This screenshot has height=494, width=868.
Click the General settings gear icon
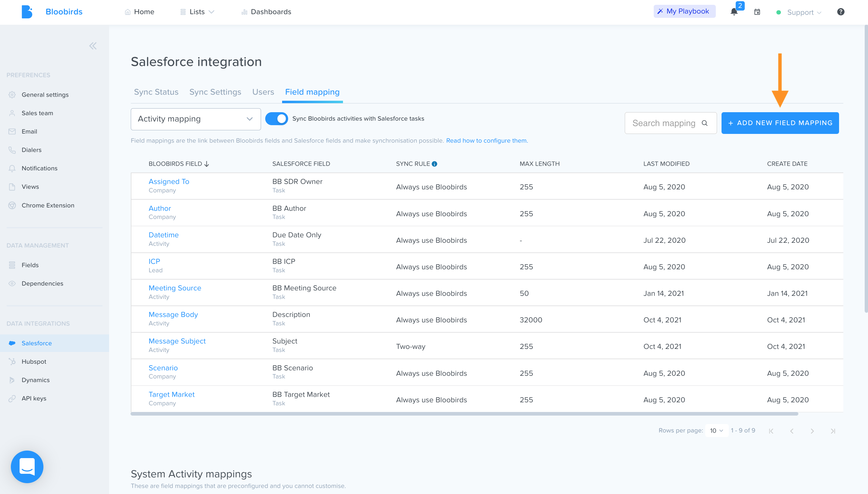12,95
